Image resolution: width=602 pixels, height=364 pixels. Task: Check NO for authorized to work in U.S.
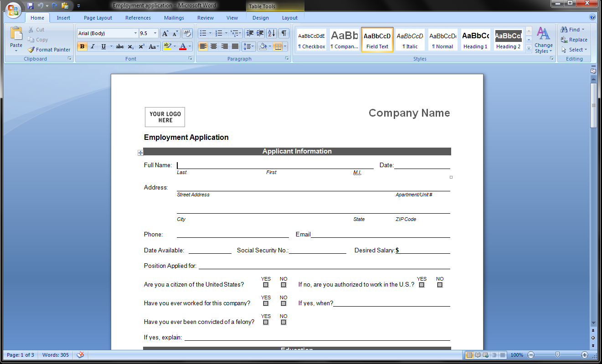click(x=440, y=285)
